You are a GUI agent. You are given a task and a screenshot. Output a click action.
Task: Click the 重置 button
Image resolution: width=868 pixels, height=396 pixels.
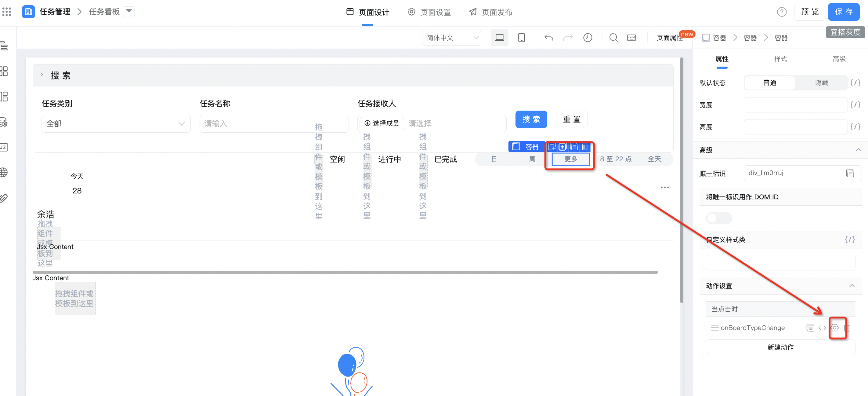571,119
